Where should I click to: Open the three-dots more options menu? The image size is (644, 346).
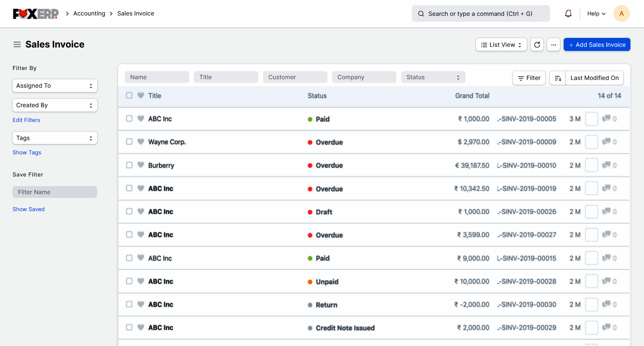(x=553, y=45)
